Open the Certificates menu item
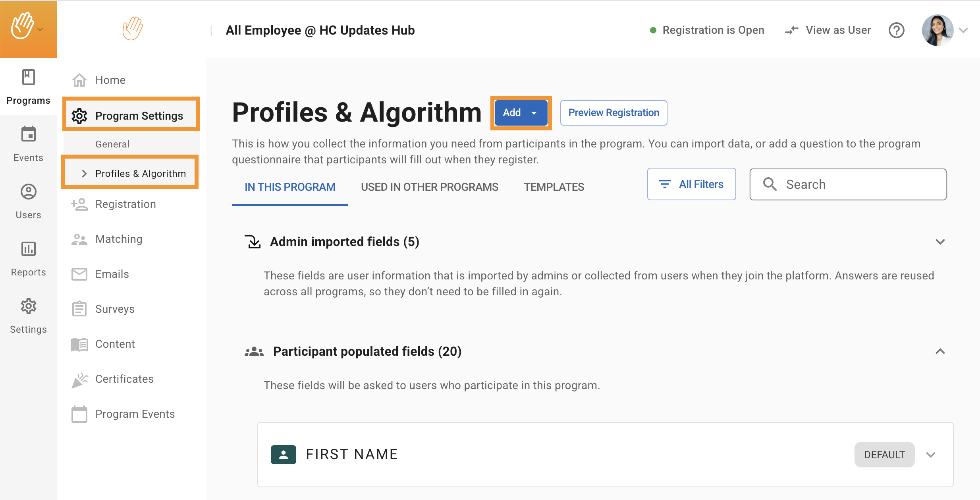Screen dimensions: 980x500 (x=124, y=379)
